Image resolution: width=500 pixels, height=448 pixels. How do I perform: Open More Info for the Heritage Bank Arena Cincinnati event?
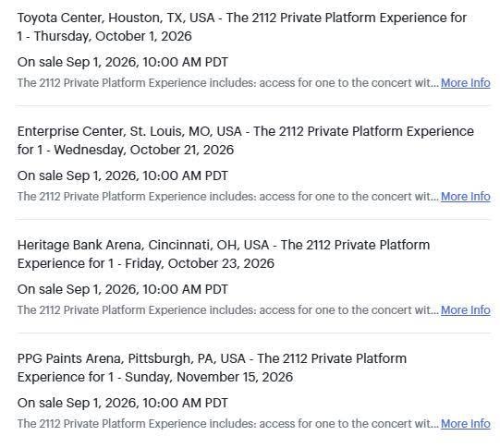click(x=465, y=310)
